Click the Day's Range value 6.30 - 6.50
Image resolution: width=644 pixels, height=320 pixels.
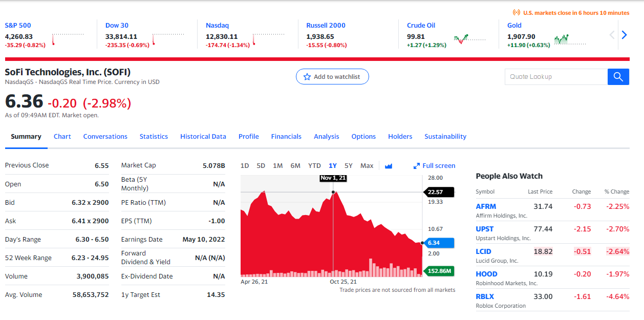pos(92,240)
